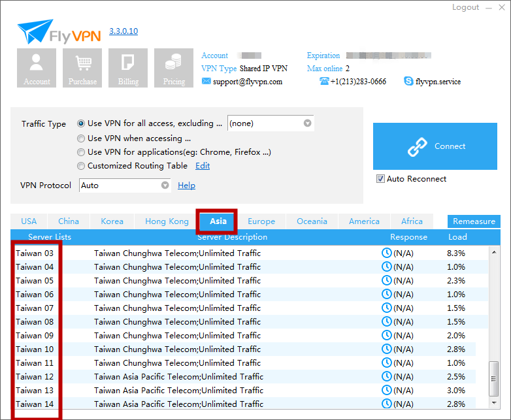Click the server list scroll down arrow
Image resolution: width=511 pixels, height=420 pixels.
point(494,403)
